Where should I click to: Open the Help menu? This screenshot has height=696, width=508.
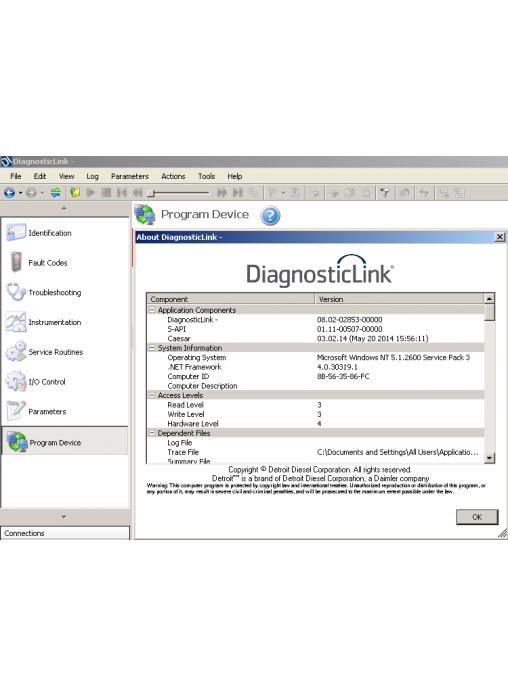click(235, 176)
